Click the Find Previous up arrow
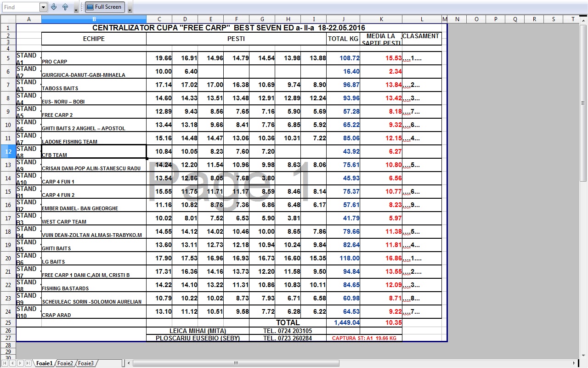Viewport: 588px width, 368px height. tap(65, 7)
